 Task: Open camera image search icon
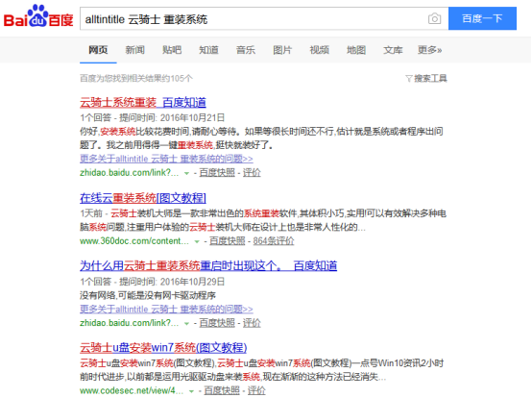(x=434, y=18)
